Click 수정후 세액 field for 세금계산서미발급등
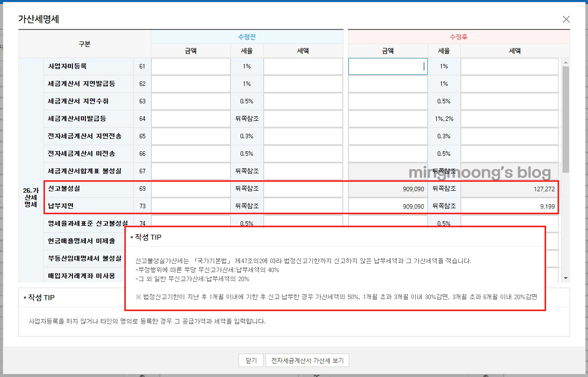This screenshot has width=588, height=377. click(x=509, y=118)
